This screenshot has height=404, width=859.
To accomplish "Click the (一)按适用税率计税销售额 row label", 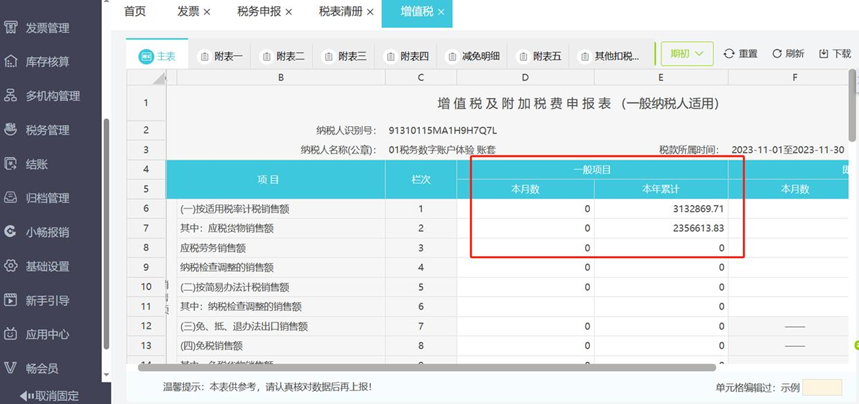I will (x=233, y=209).
